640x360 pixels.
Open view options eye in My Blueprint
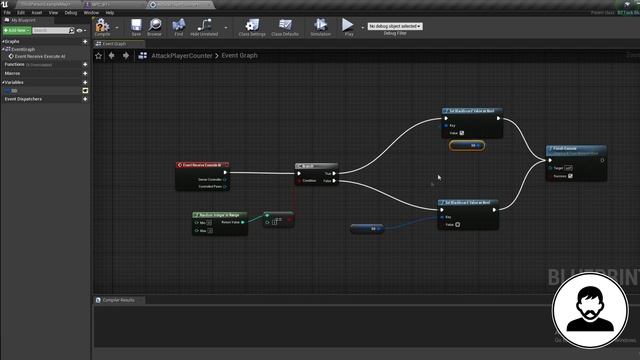coord(80,31)
